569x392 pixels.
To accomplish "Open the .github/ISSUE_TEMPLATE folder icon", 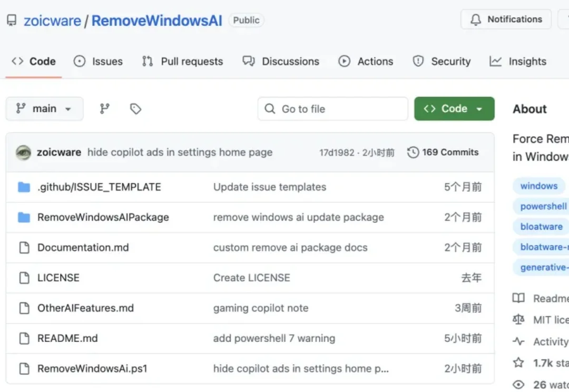I will pyautogui.click(x=24, y=187).
